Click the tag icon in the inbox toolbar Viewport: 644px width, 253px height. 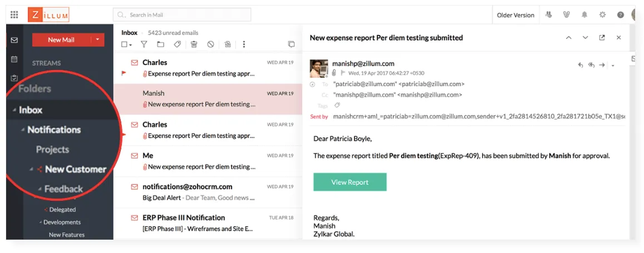[x=177, y=44]
